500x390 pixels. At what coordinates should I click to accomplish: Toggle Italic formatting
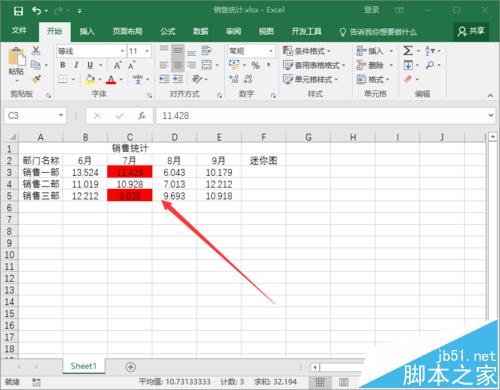point(76,65)
